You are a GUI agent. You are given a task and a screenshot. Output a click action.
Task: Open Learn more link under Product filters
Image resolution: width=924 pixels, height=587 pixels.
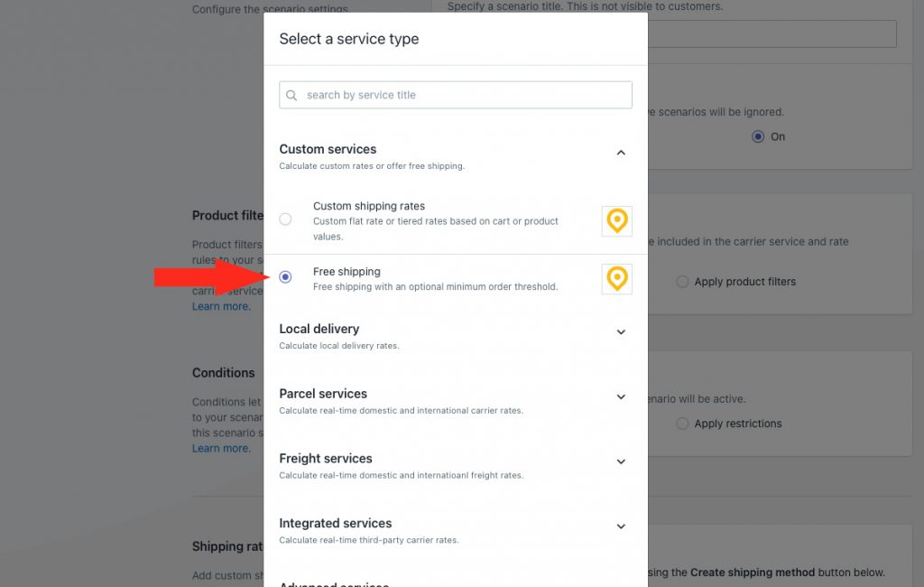click(x=221, y=306)
